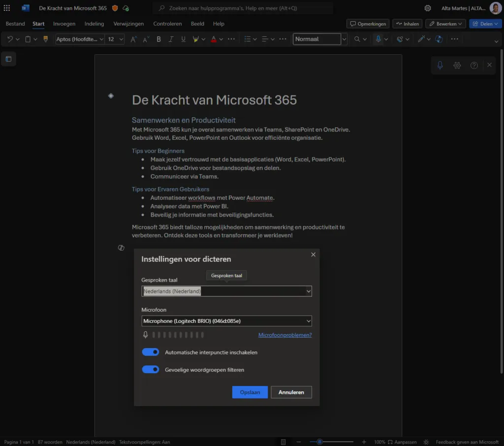The width and height of the screenshot is (504, 446).
Task: Start dictation with the microphone icon
Action: click(440, 64)
